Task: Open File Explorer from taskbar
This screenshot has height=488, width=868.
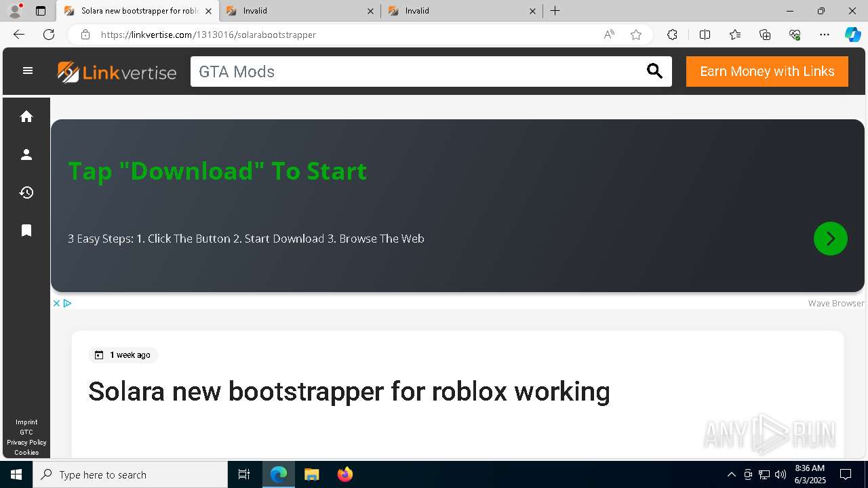Action: [312, 474]
